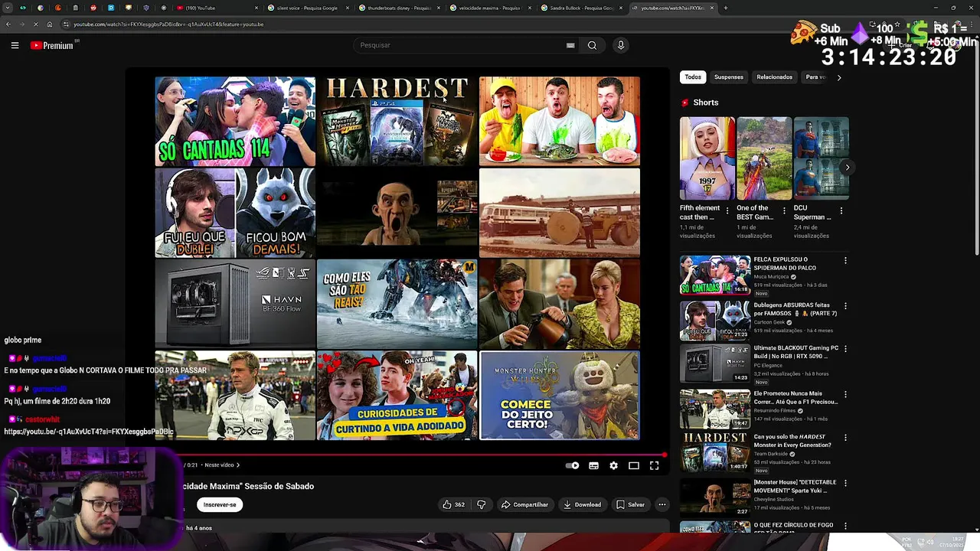Screen dimensions: 980x551
Task: Open 'Ultimate BLACKOUT Gaming PC Build' title
Action: (796, 352)
